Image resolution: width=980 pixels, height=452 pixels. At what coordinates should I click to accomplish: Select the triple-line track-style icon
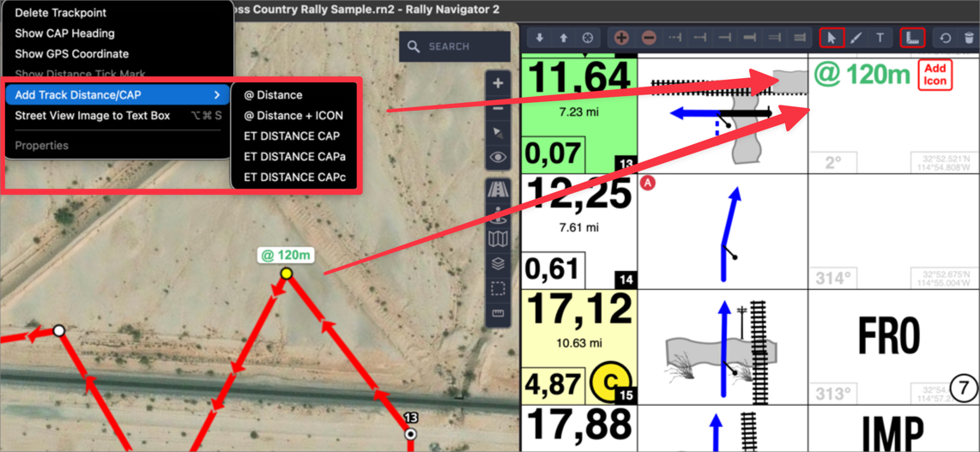pyautogui.click(x=799, y=38)
